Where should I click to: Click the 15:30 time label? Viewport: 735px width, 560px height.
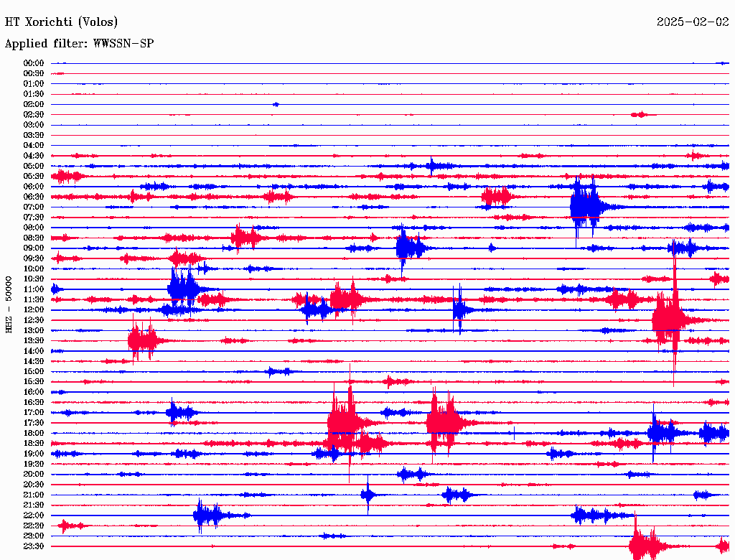34,382
